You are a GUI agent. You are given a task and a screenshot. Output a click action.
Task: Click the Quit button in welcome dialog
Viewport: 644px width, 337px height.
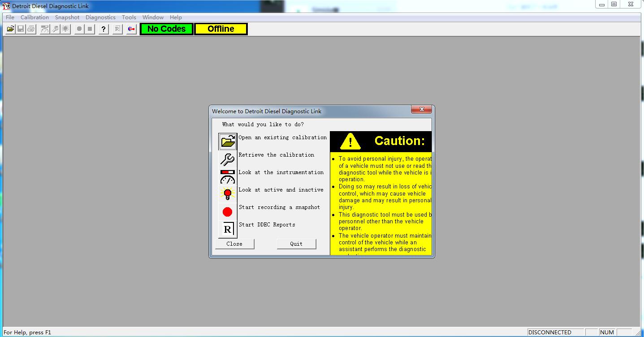[x=296, y=244]
